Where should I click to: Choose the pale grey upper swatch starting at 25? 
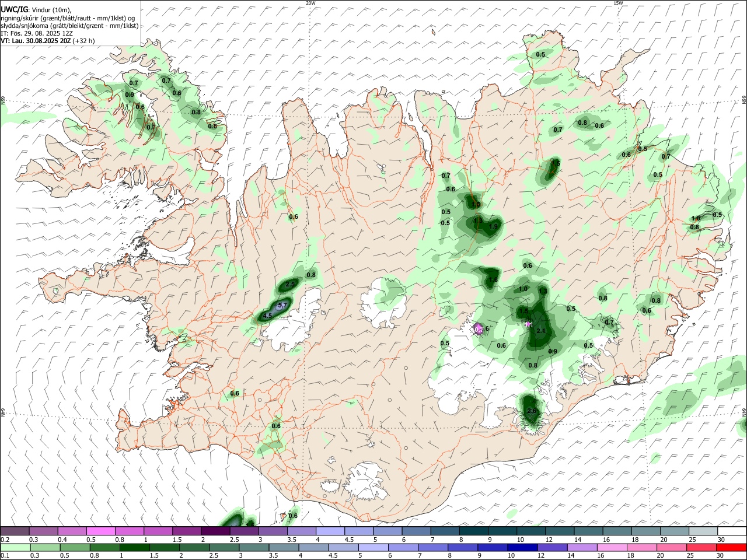coord(704,531)
